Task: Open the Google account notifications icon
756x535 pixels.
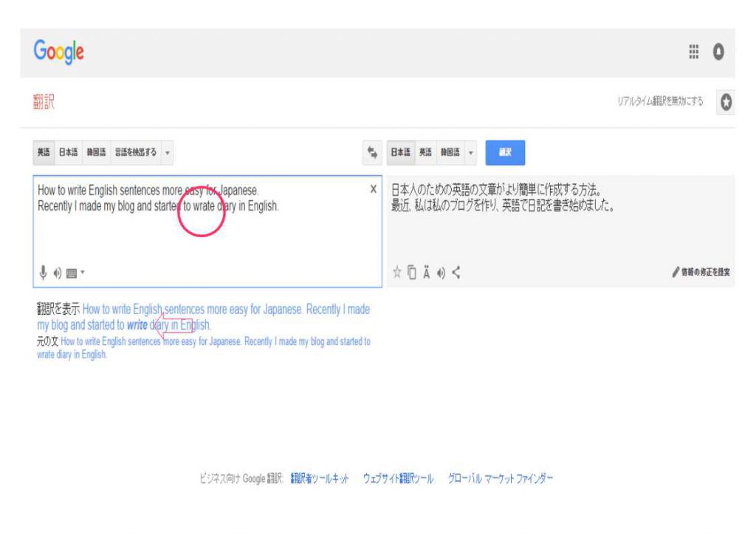Action: 718,52
